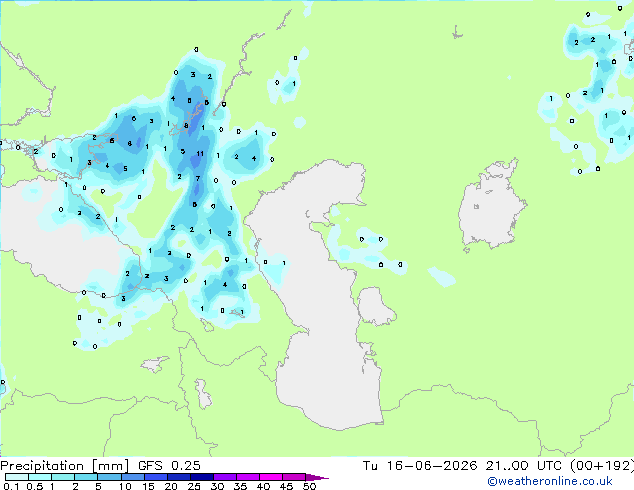Click the "15" legend scale label
The width and height of the screenshot is (634, 490).
click(148, 486)
